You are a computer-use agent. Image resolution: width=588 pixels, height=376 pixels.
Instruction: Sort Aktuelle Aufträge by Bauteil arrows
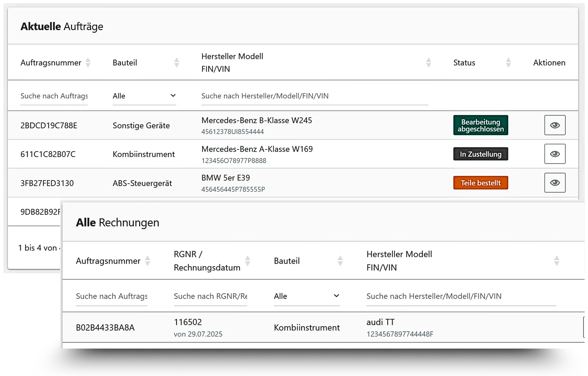[176, 62]
